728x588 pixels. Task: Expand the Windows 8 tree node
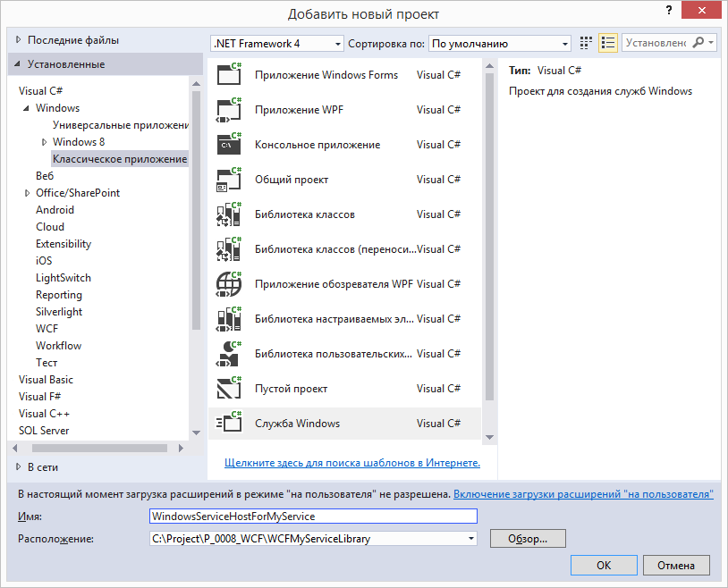pyautogui.click(x=45, y=142)
